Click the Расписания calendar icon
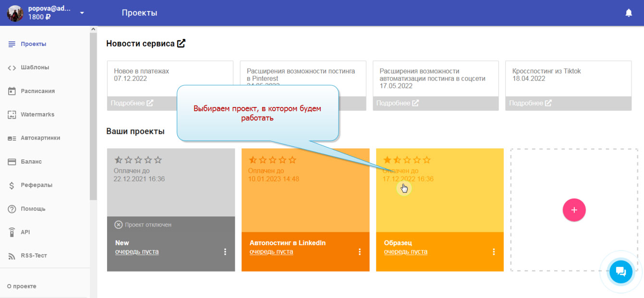Viewport: 644px width, 298px height. pyautogui.click(x=12, y=91)
